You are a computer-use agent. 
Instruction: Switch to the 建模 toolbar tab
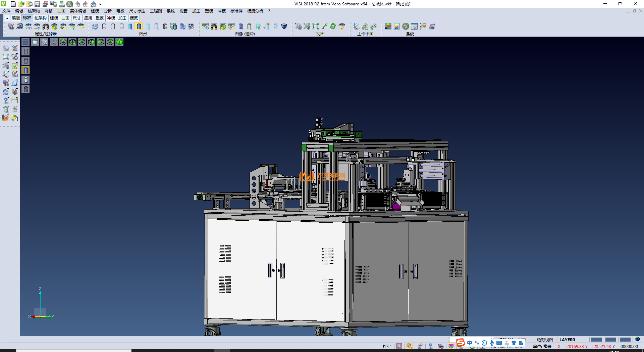pyautogui.click(x=54, y=18)
